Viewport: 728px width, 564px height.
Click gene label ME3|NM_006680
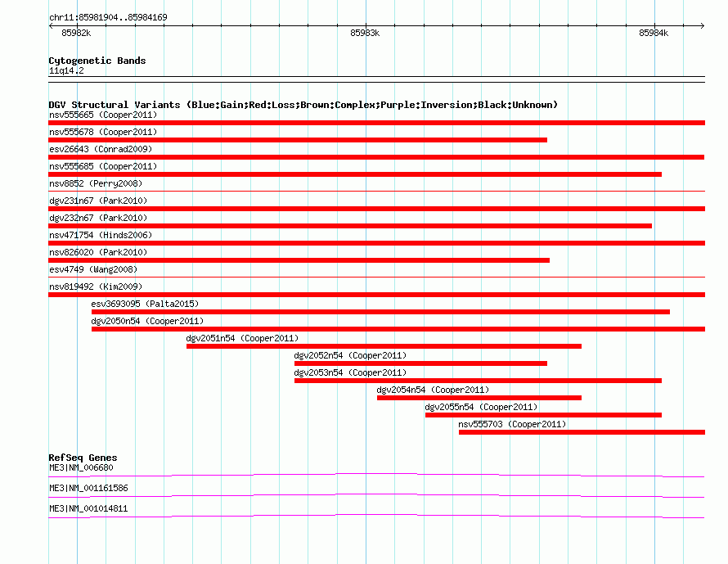click(x=81, y=468)
